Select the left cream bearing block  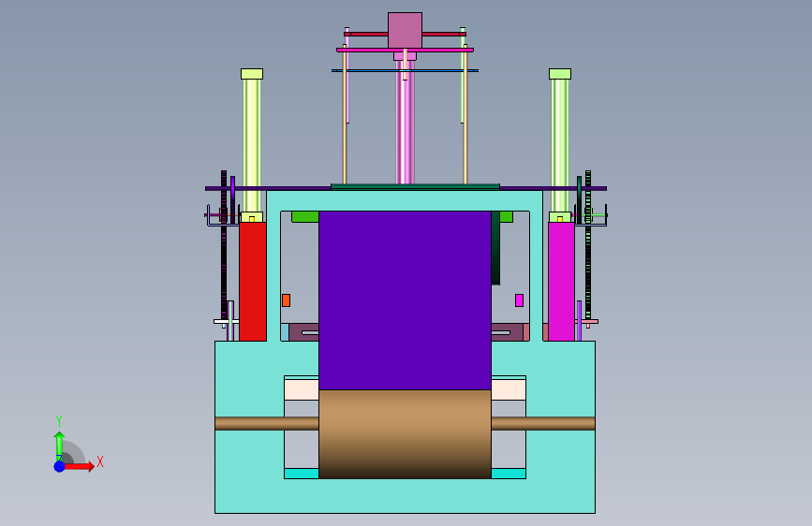[302, 389]
